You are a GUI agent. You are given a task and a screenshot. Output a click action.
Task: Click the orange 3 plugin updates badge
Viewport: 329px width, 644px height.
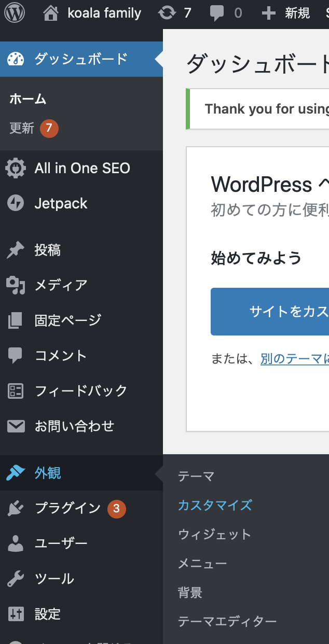coord(116,509)
